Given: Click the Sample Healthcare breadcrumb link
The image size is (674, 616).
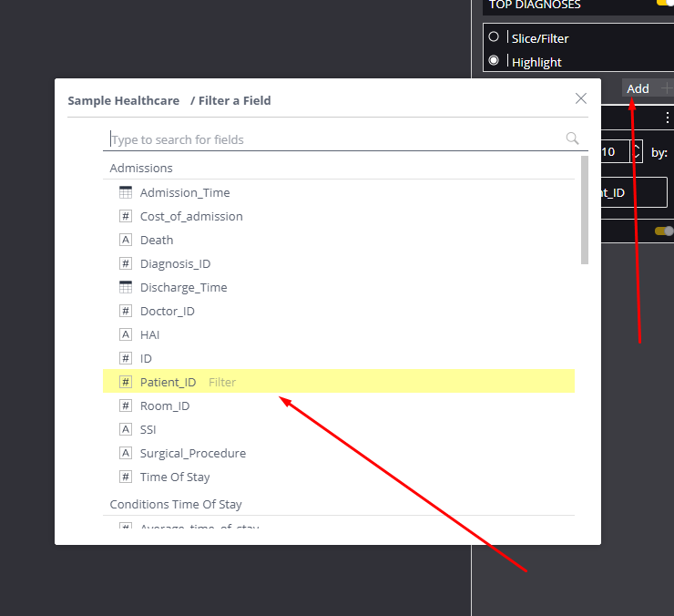Looking at the screenshot, I should pos(123,100).
